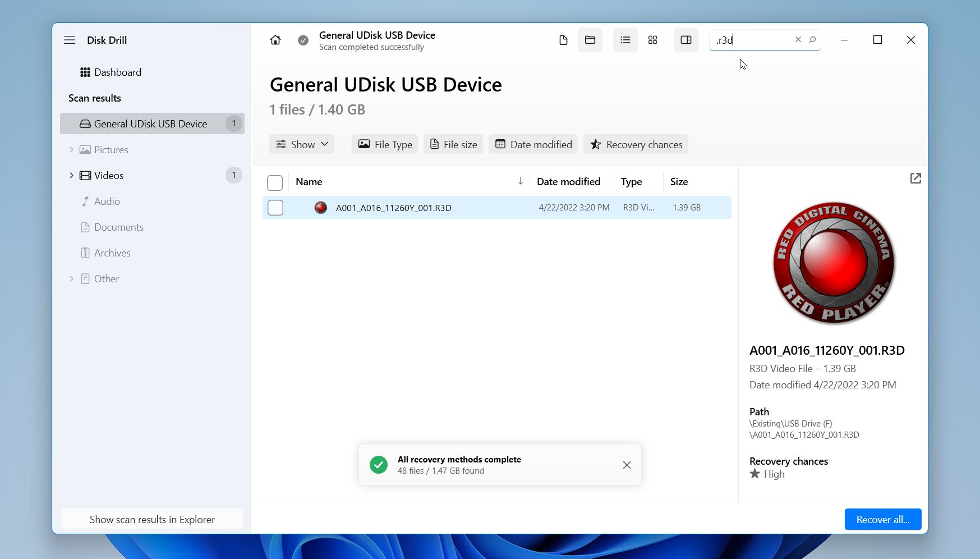This screenshot has height=559, width=980.
Task: Click the search magnifier icon
Action: [x=812, y=39]
